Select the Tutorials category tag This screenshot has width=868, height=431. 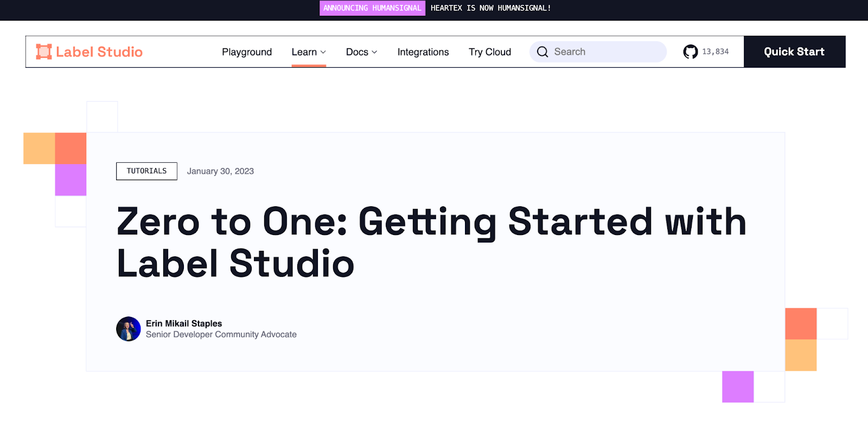tap(146, 171)
